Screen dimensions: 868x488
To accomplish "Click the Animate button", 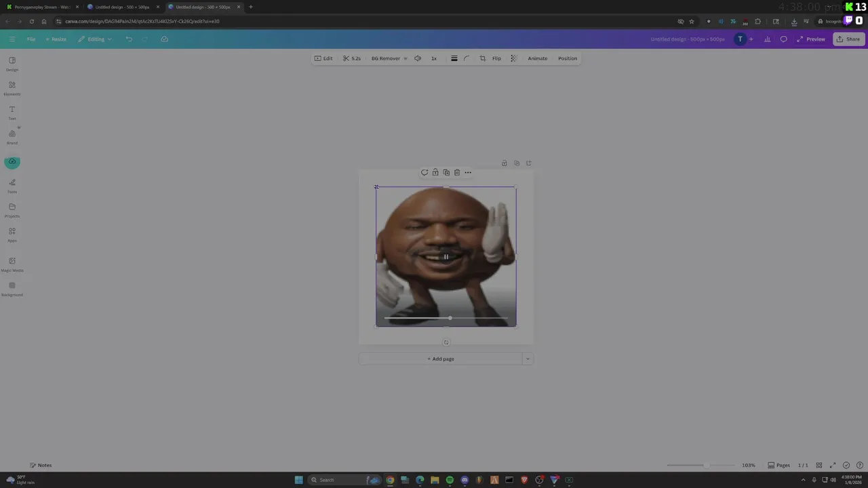I will [538, 58].
